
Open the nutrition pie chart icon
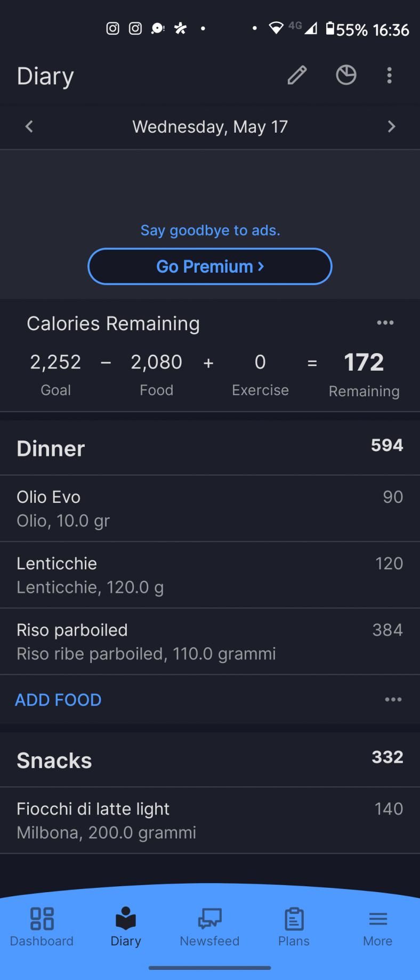coord(346,76)
